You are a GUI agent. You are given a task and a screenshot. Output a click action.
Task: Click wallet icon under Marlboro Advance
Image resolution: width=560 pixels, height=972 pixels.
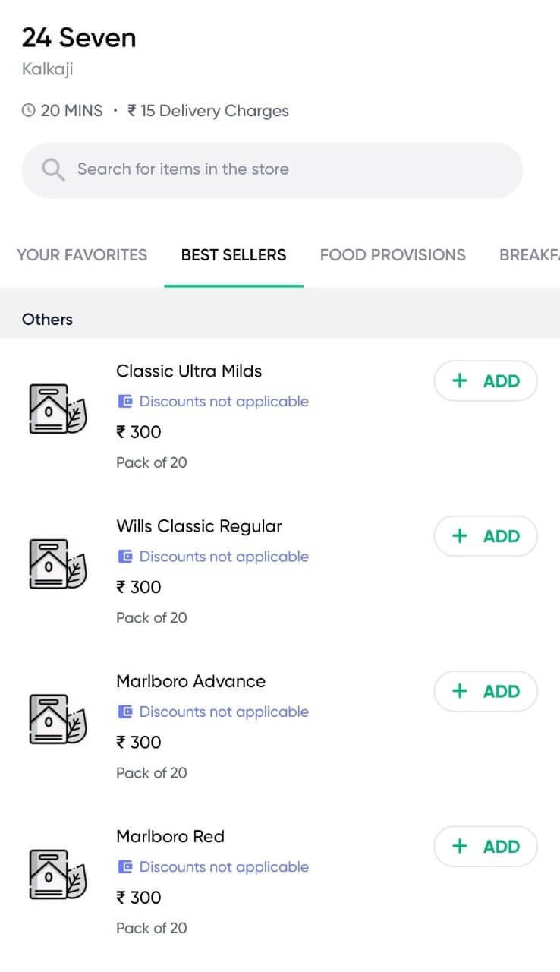(x=125, y=712)
